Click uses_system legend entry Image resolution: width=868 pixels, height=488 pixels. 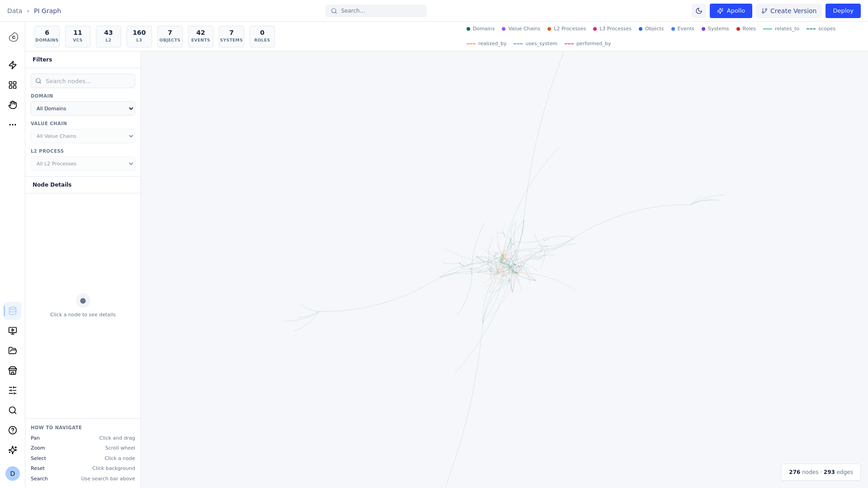click(535, 44)
